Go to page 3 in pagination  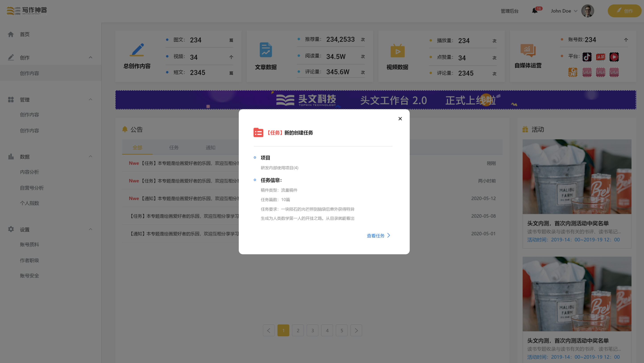point(312,330)
